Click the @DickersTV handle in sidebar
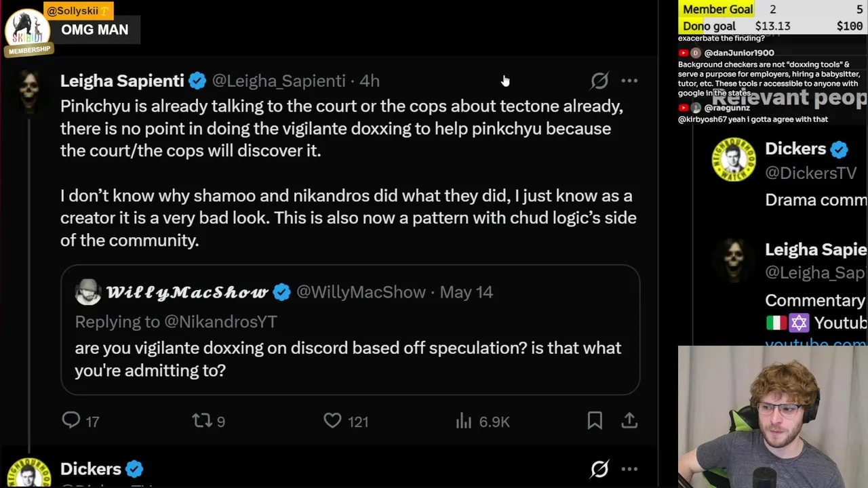The height and width of the screenshot is (488, 868). (811, 174)
